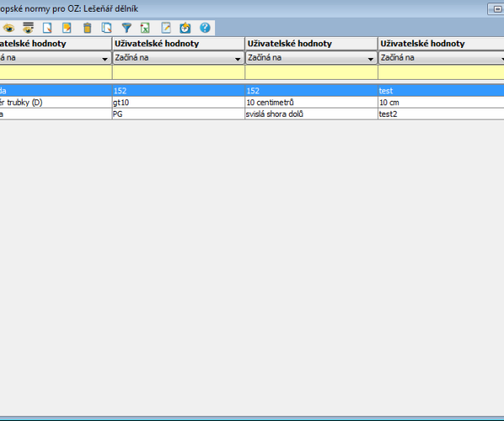Open the funnel filter tool
Image resolution: width=504 pixels, height=421 pixels.
[127, 28]
